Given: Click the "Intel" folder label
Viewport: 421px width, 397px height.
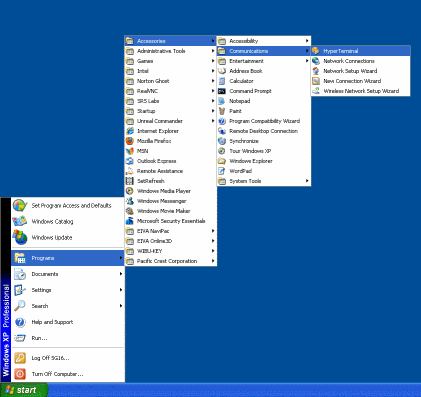Looking at the screenshot, I should pos(143,71).
